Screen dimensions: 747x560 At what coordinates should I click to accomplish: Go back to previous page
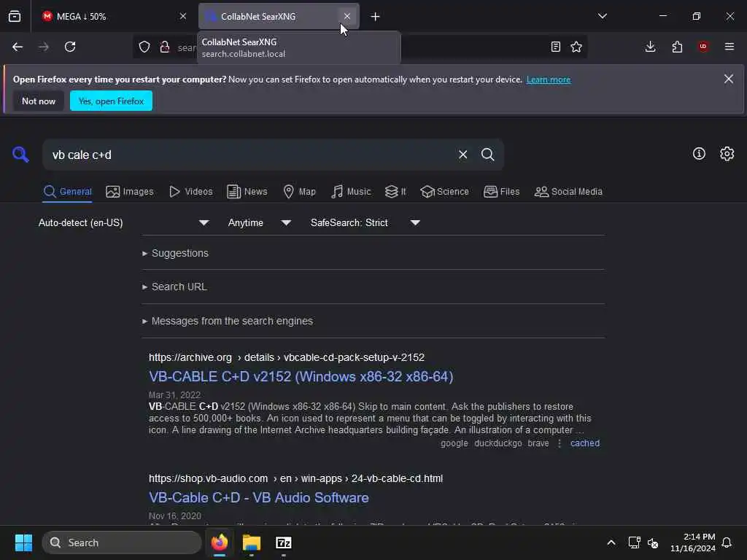point(18,47)
